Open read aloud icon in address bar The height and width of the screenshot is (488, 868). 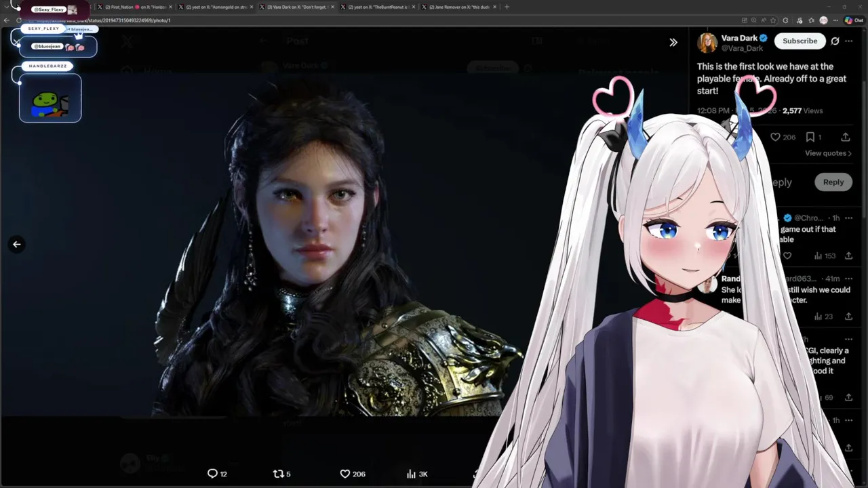tap(764, 20)
